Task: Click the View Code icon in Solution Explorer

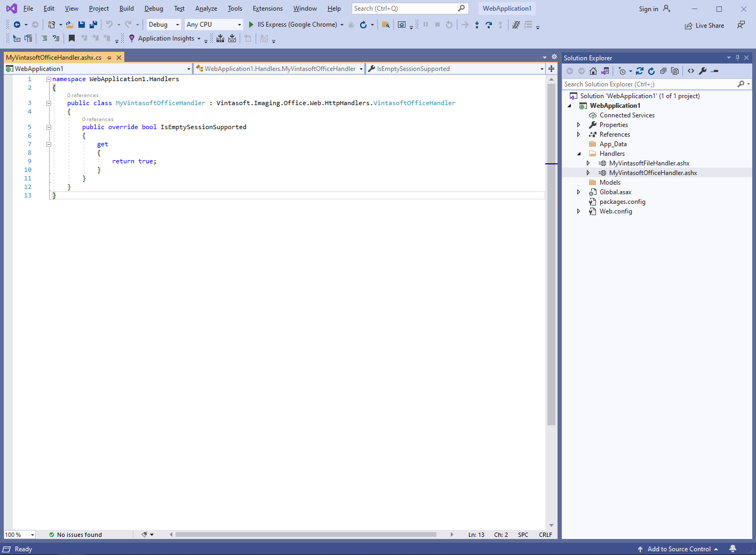Action: click(x=691, y=71)
